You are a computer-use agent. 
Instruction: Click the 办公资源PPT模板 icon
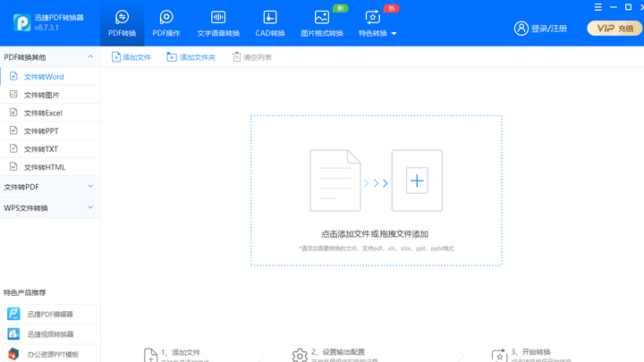click(13, 354)
